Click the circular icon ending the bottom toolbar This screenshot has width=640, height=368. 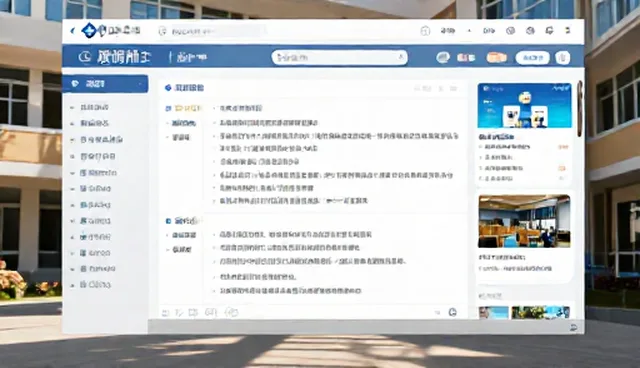point(452,313)
